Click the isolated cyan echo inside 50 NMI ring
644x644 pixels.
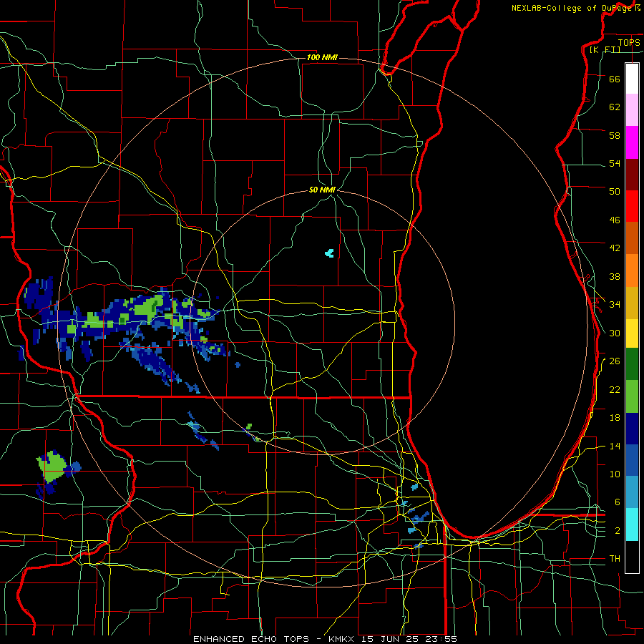point(329,253)
